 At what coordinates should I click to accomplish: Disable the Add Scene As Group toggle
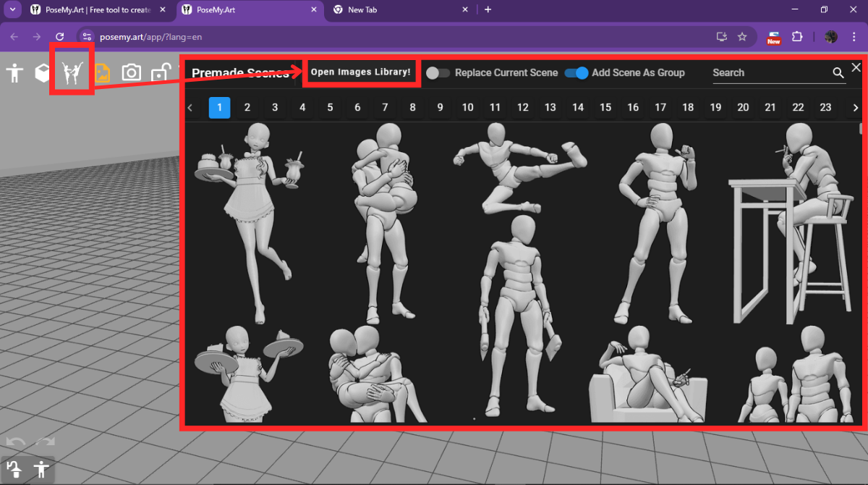576,72
